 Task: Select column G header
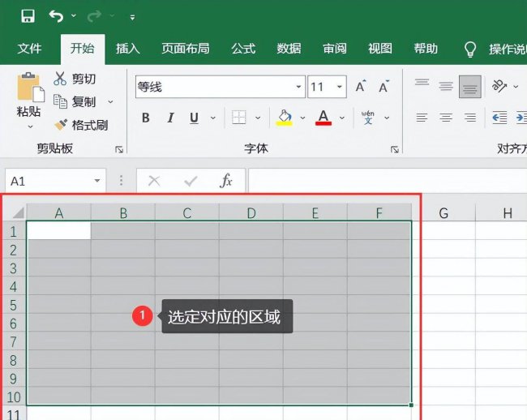(x=443, y=213)
